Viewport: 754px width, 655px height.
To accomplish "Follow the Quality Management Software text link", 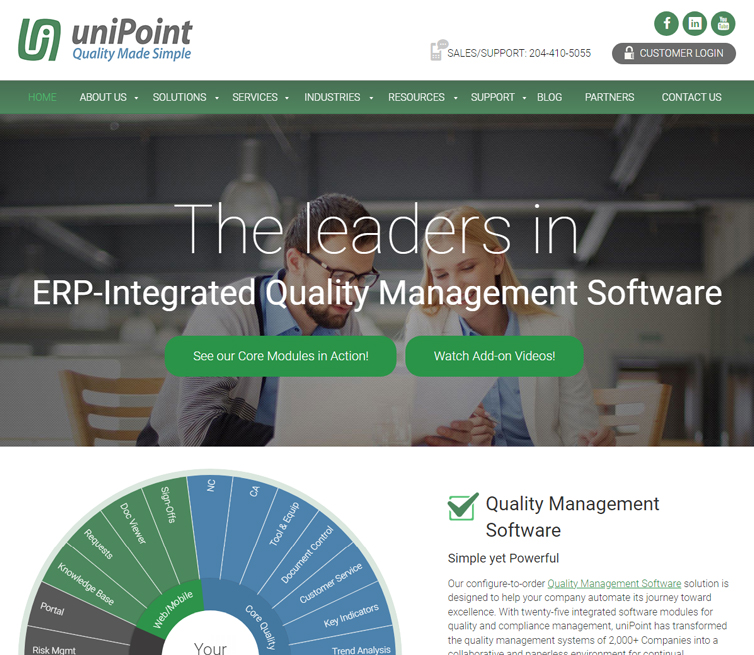I will click(x=614, y=583).
